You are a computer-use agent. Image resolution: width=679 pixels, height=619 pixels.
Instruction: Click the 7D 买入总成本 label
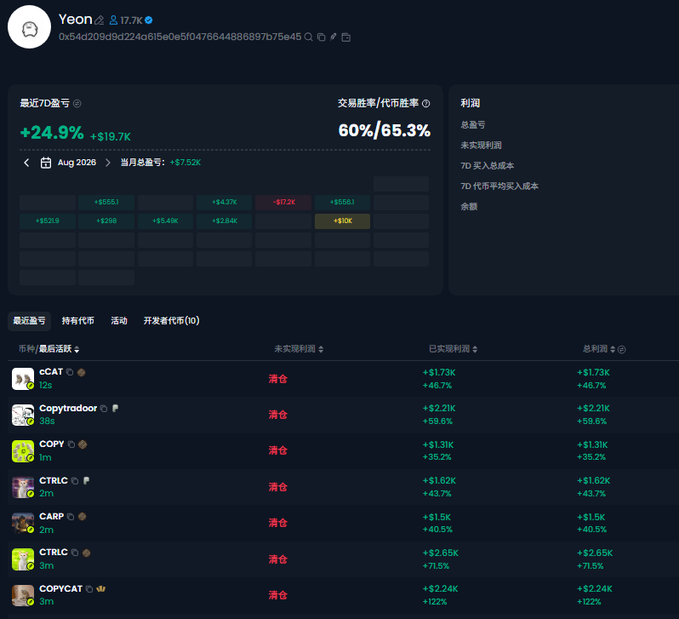[x=487, y=166]
